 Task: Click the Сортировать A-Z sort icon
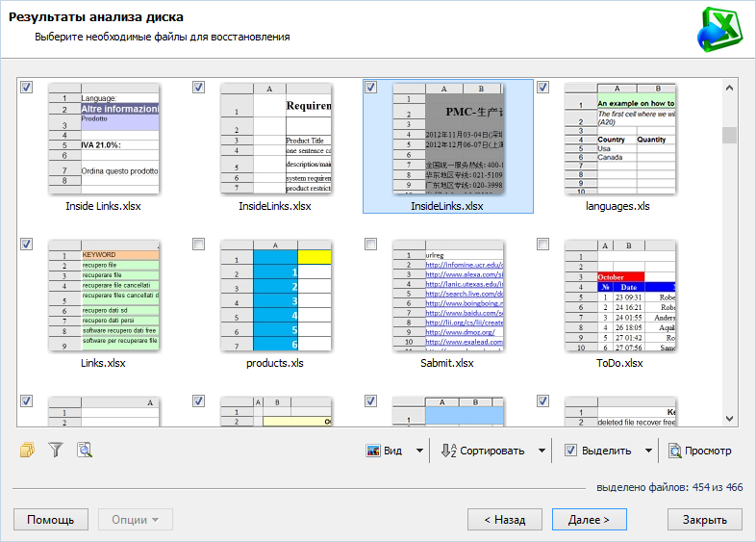pos(449,451)
